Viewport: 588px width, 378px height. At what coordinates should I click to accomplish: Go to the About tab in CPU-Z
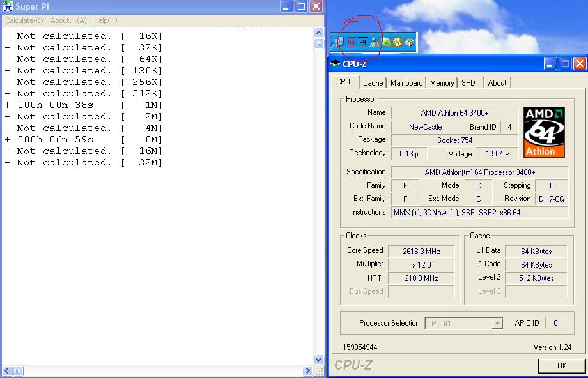[x=497, y=83]
